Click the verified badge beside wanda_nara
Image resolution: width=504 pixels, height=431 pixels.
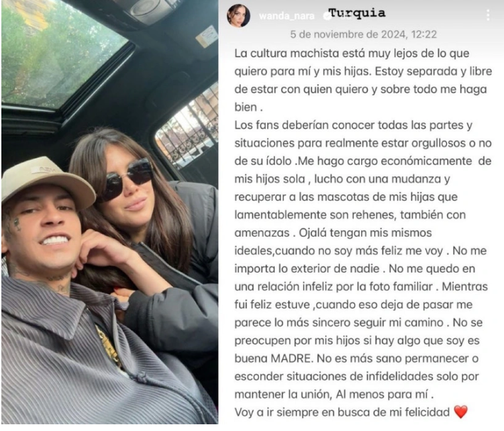pos(327,15)
